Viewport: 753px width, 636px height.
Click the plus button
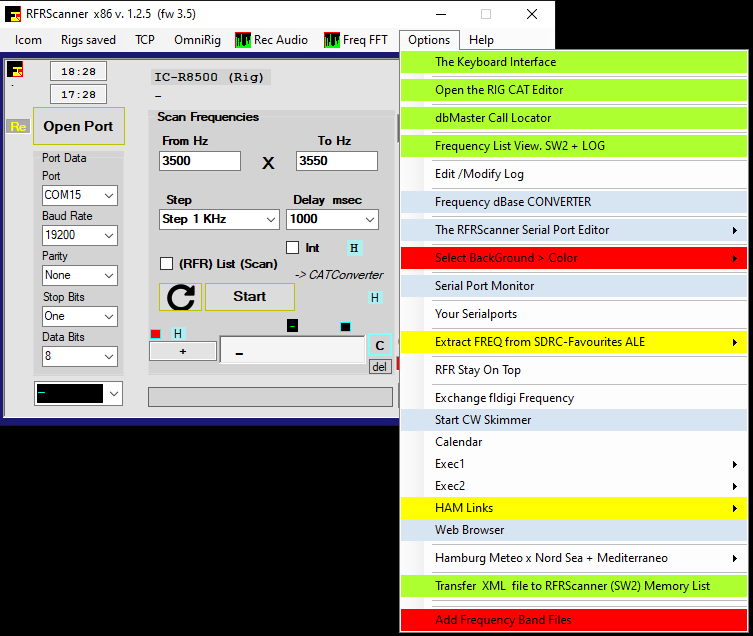[x=183, y=352]
